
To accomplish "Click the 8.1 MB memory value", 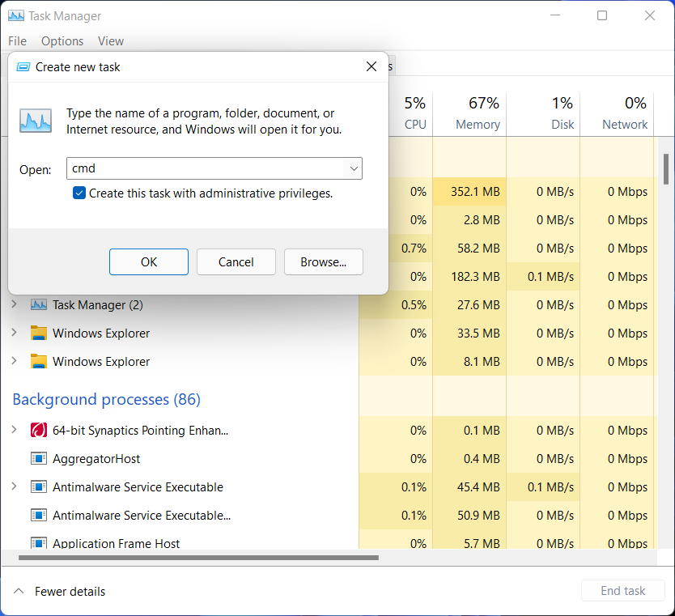I will click(482, 362).
